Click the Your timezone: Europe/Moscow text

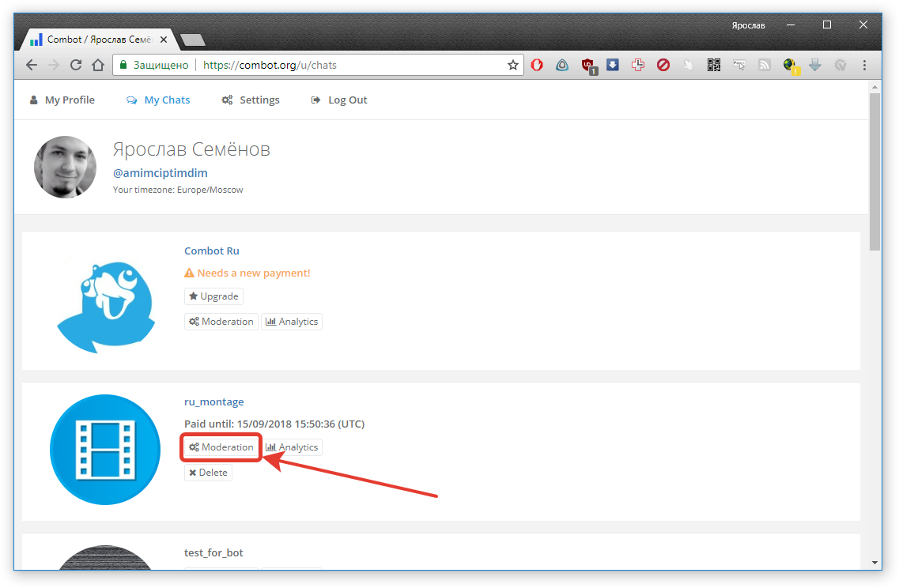coord(178,190)
